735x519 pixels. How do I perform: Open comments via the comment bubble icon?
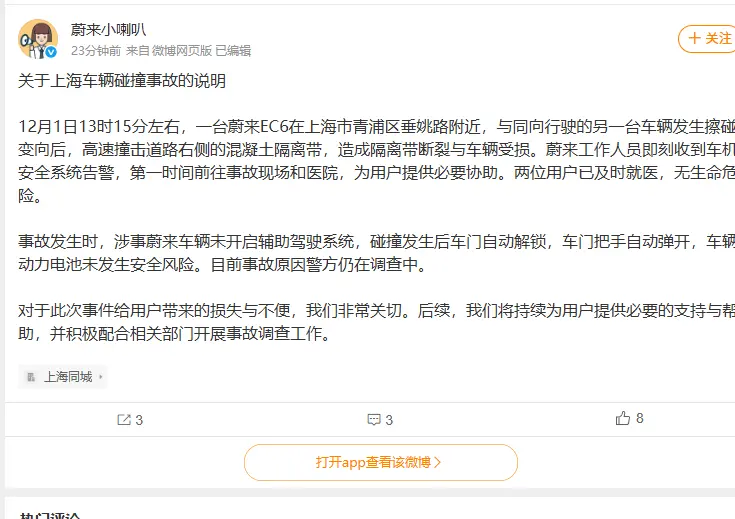[x=374, y=420]
